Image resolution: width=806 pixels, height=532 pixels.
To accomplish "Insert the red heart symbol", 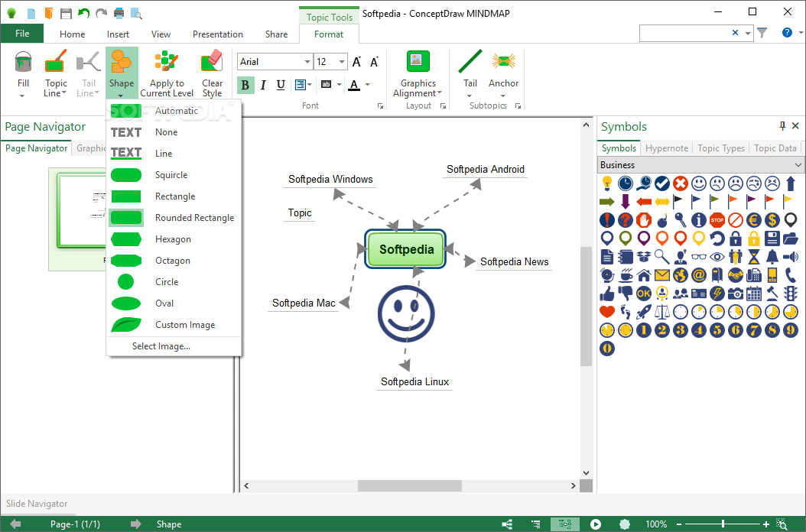I will click(607, 312).
